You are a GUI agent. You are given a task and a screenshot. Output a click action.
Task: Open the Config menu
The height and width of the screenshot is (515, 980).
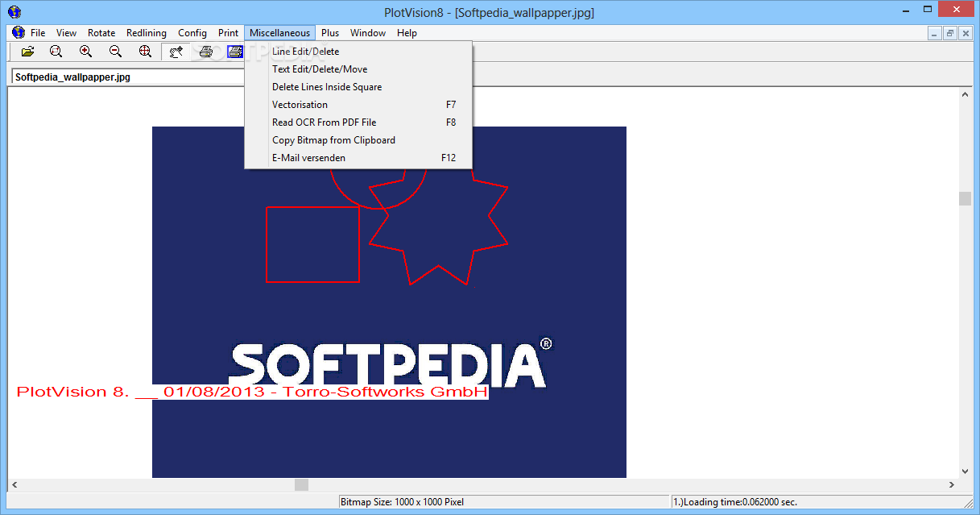coord(192,33)
